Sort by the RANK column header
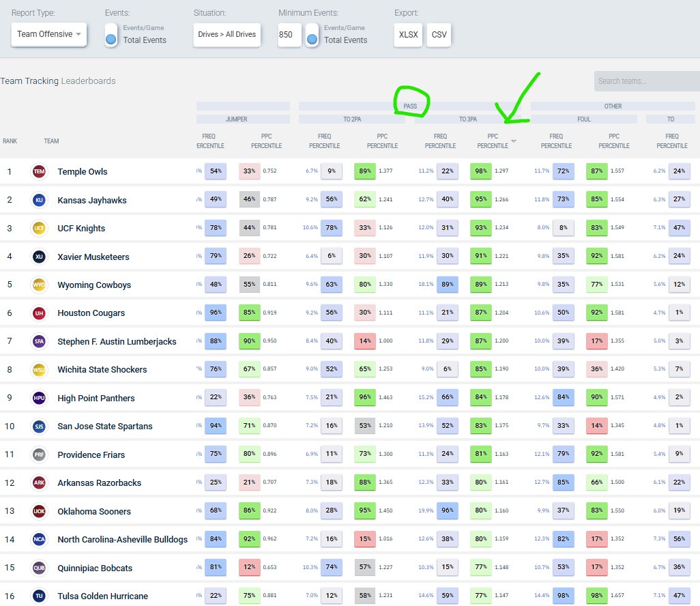 [10, 141]
